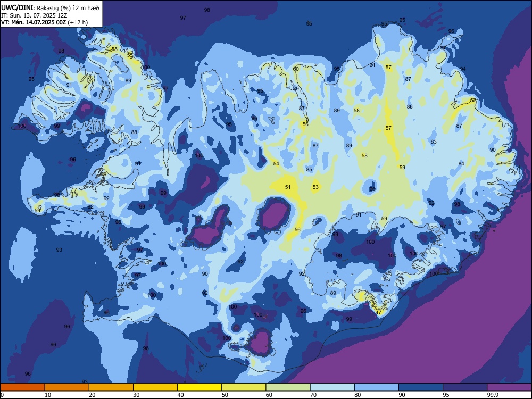
Task: Select the indigo 95–99.9 legend swatch
Action: tap(465, 387)
